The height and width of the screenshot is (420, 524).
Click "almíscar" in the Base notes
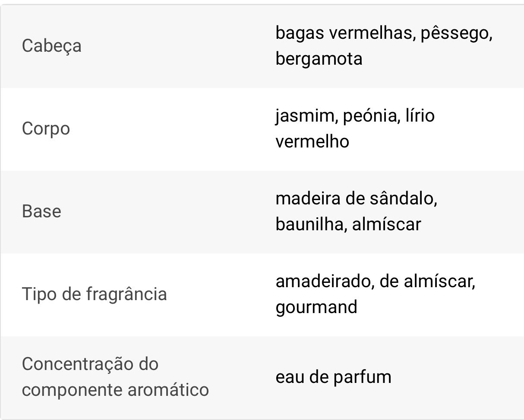pos(386,224)
